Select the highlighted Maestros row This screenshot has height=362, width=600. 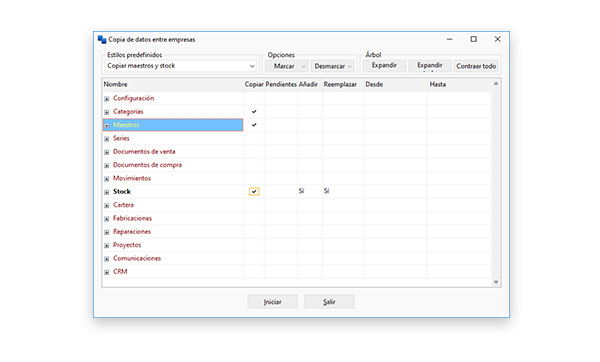click(173, 125)
